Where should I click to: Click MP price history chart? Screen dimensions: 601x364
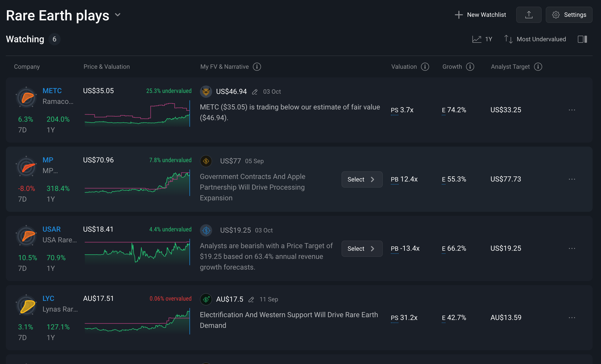coord(137,183)
